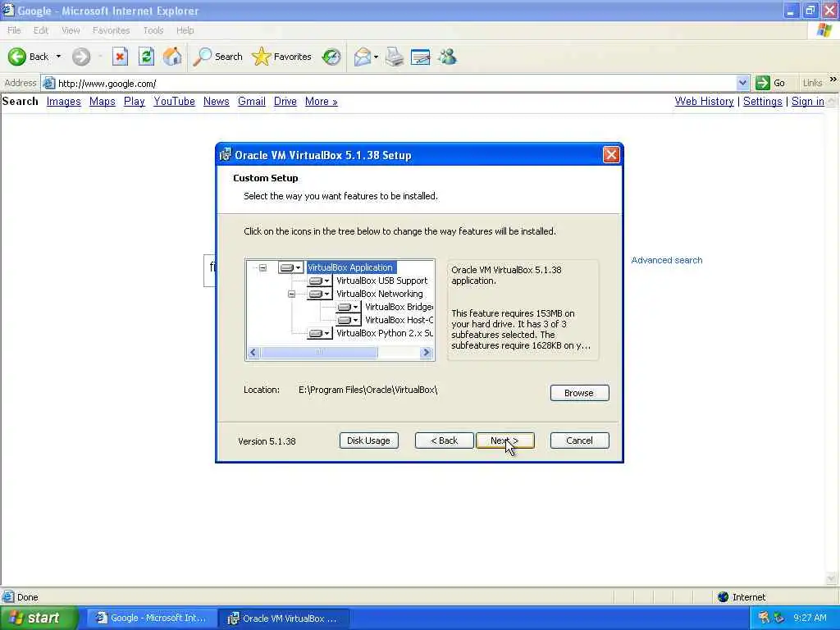Open the YouTube link on Google

174,101
